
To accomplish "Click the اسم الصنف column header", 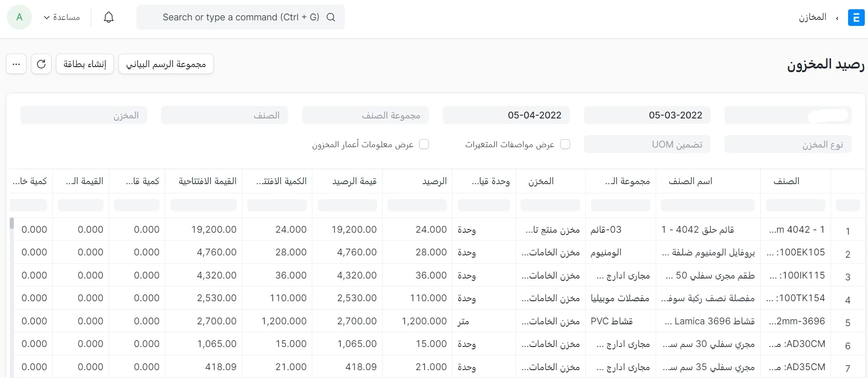I will coord(708,181).
